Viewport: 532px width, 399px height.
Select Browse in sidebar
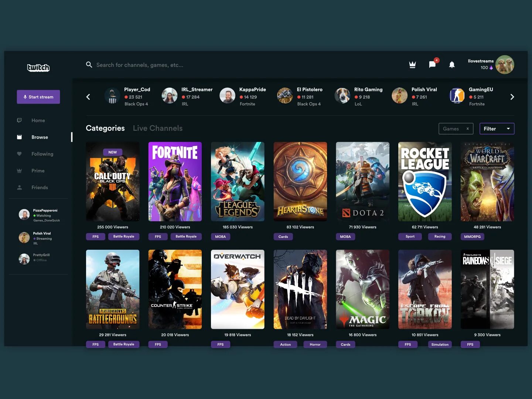pyautogui.click(x=40, y=137)
